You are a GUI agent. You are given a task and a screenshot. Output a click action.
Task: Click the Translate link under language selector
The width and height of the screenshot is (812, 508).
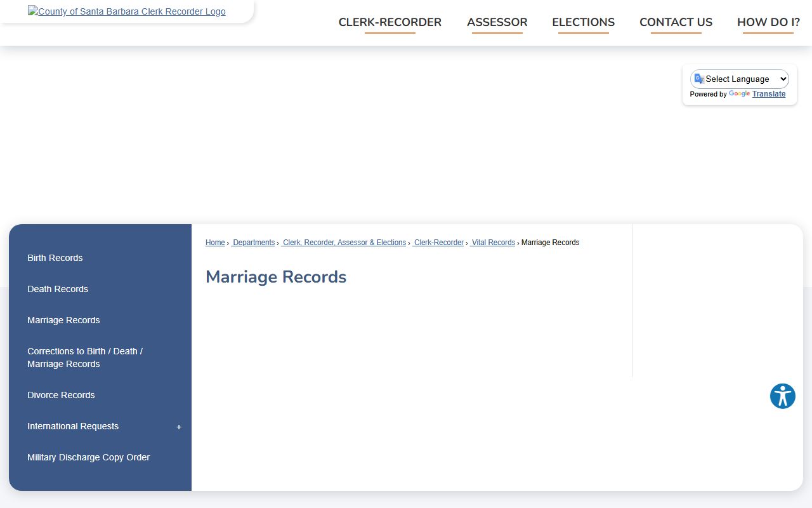(x=769, y=94)
